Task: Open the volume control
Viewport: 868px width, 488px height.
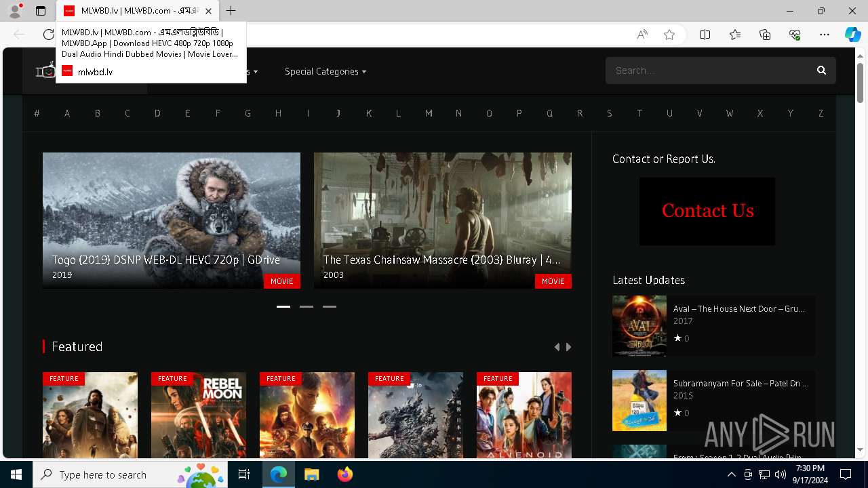Action: tap(781, 474)
